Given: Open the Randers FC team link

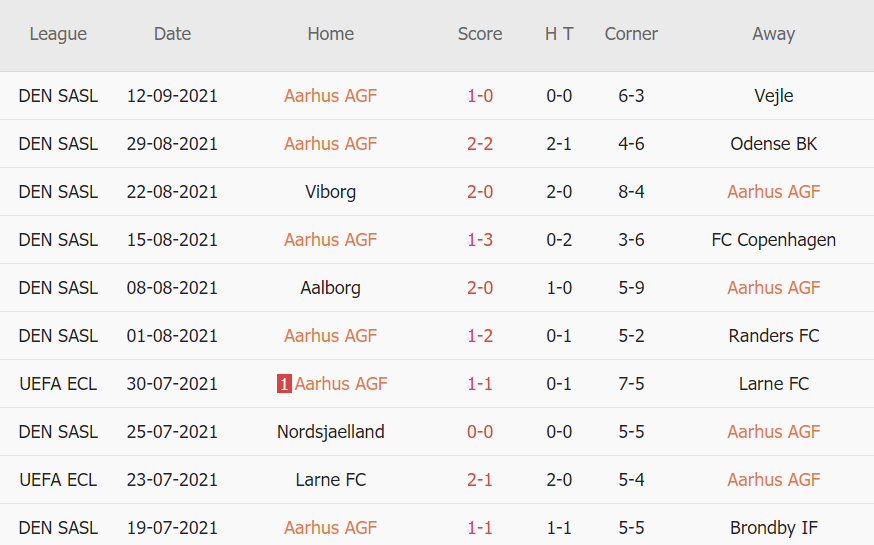Looking at the screenshot, I should pyautogui.click(x=774, y=336).
